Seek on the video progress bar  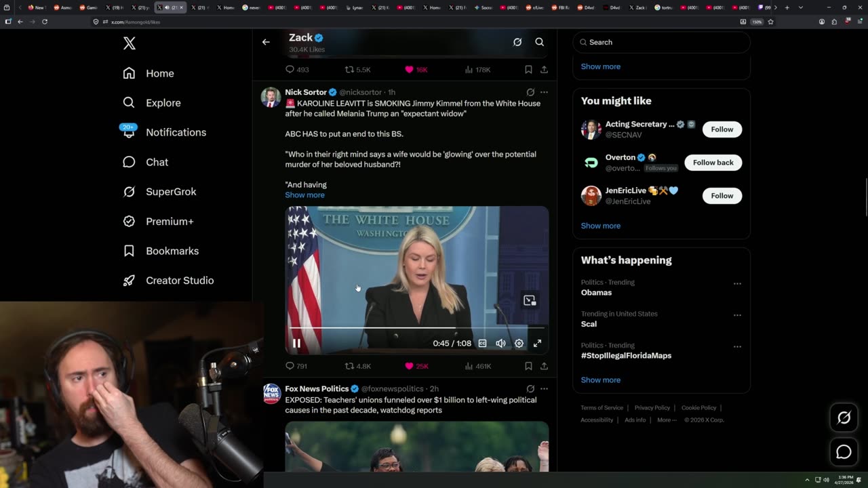tap(416, 328)
